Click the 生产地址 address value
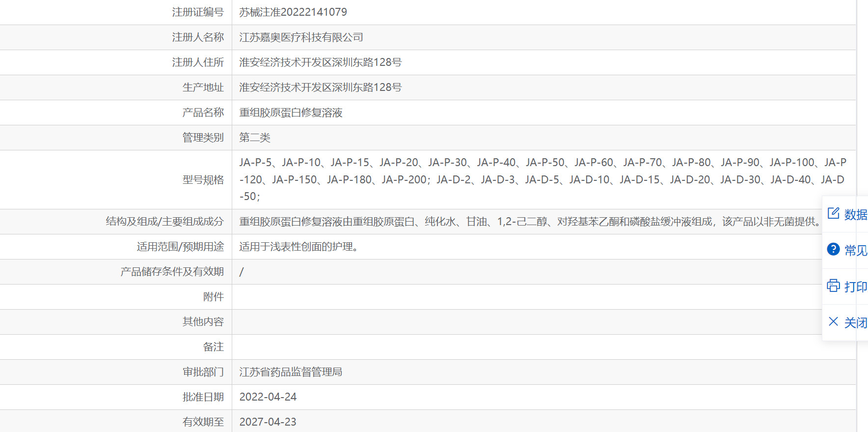This screenshot has width=868, height=432. (320, 87)
